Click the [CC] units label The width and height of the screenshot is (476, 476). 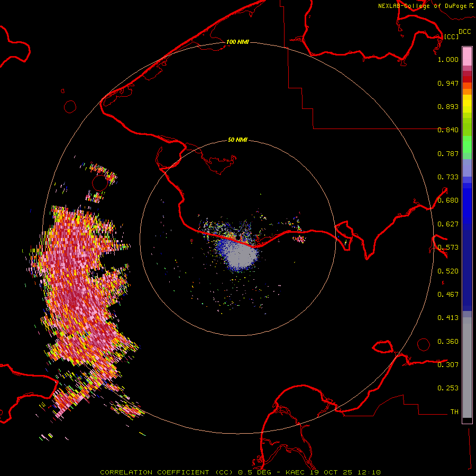(451, 36)
